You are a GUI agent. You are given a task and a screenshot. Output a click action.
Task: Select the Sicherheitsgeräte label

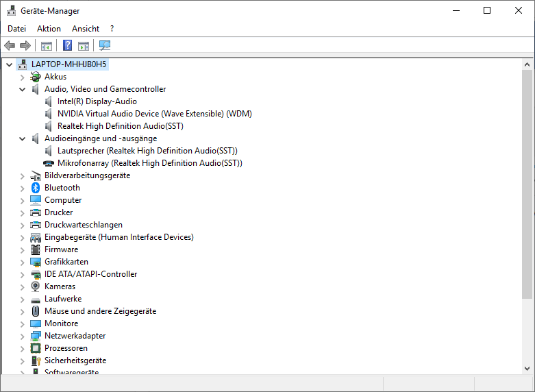pyautogui.click(x=75, y=360)
